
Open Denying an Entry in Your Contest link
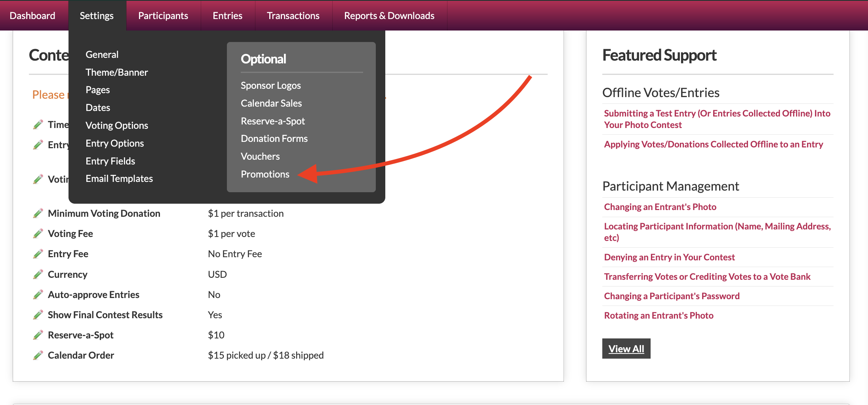tap(669, 257)
